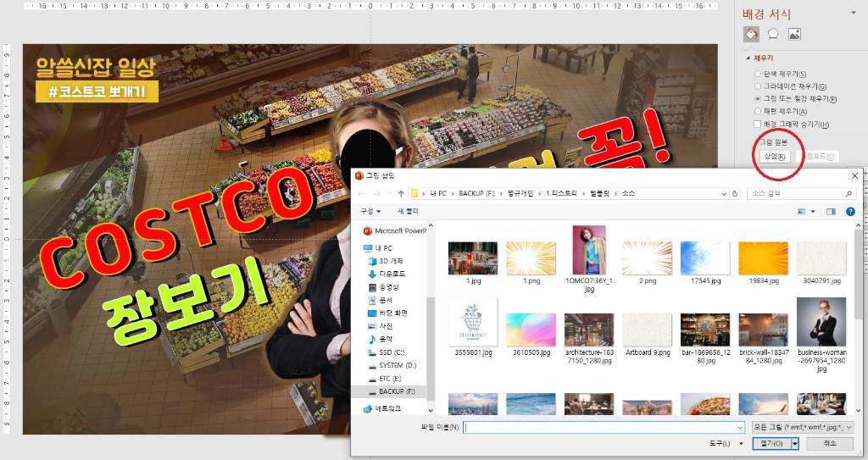Open the view options dropdown arrow
This screenshot has height=460, width=868.
point(813,212)
